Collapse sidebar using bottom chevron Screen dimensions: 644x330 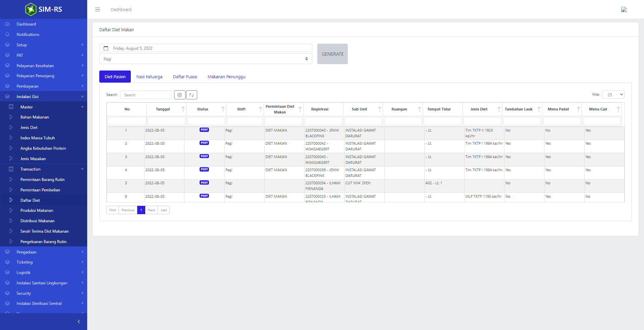click(x=79, y=322)
